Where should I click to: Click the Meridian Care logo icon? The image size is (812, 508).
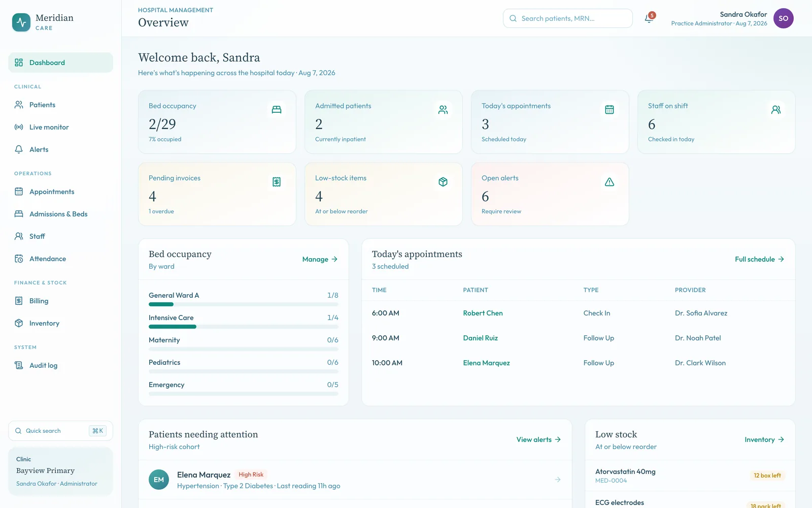[21, 22]
